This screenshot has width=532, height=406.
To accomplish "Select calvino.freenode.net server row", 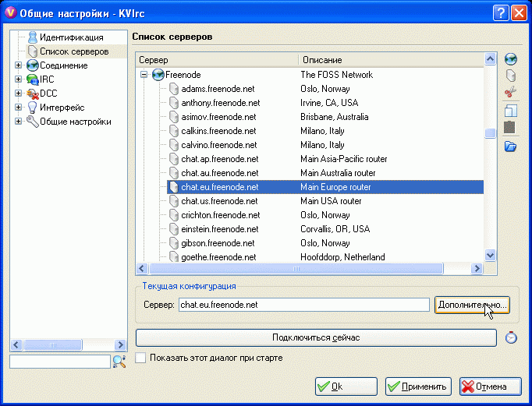I will click(325, 145).
